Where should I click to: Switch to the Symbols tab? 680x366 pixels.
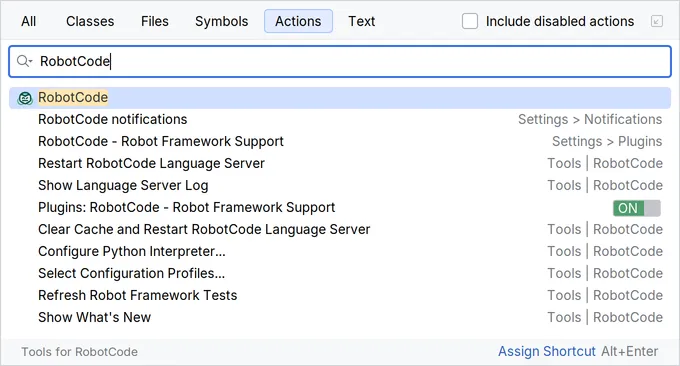[x=221, y=21]
